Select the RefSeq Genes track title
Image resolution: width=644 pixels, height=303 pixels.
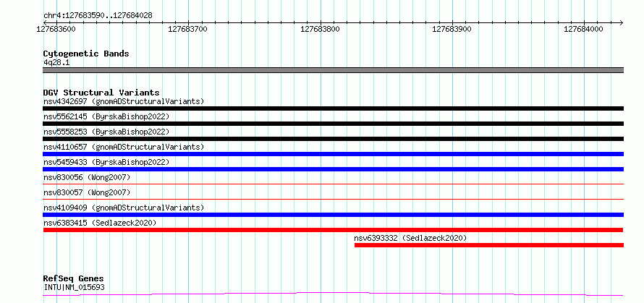tap(74, 279)
